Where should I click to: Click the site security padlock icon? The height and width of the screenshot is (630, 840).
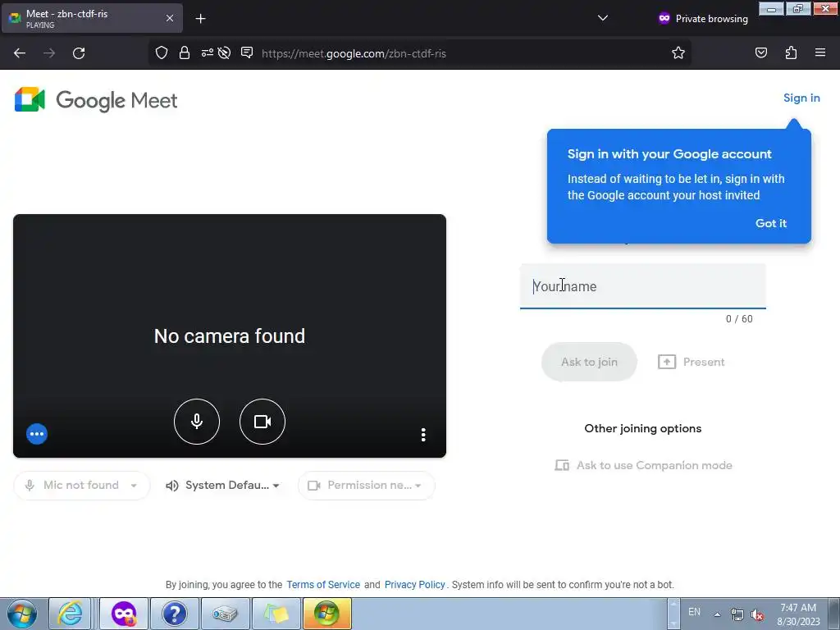coord(185,52)
